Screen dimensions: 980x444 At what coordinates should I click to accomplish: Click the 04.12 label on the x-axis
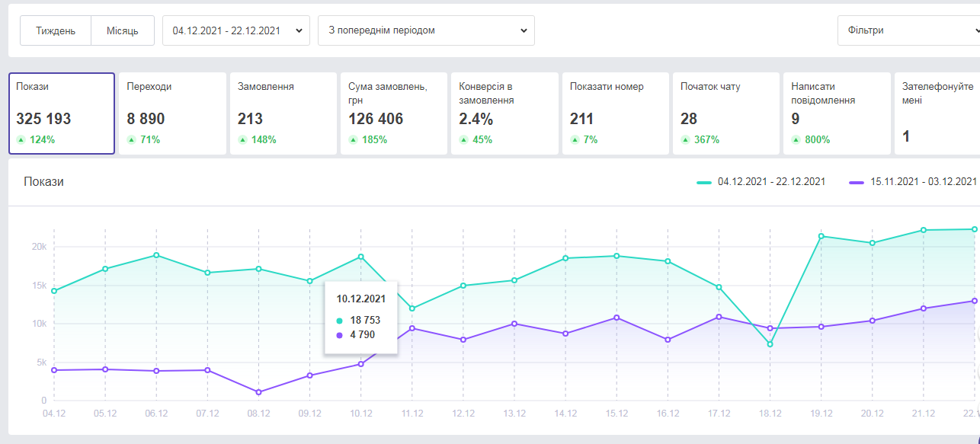[53, 414]
